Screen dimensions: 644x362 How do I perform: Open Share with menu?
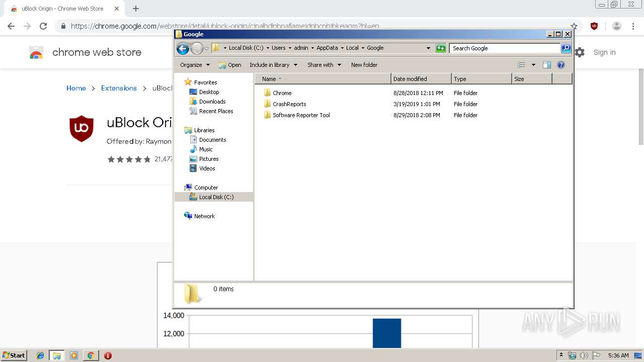click(x=325, y=65)
